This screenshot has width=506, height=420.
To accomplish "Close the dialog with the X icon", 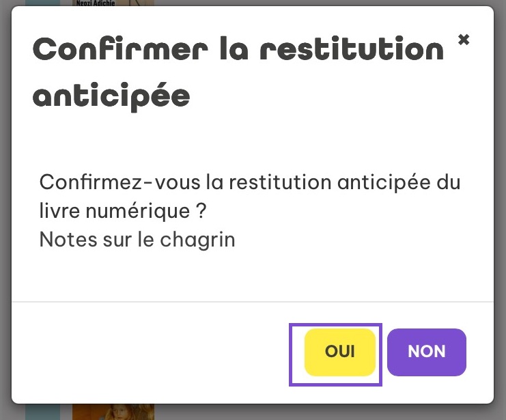I will pos(464,40).
